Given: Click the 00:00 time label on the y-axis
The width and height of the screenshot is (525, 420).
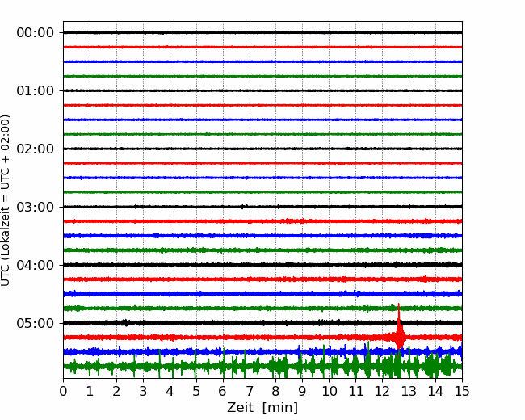Looking at the screenshot, I should click(36, 33).
